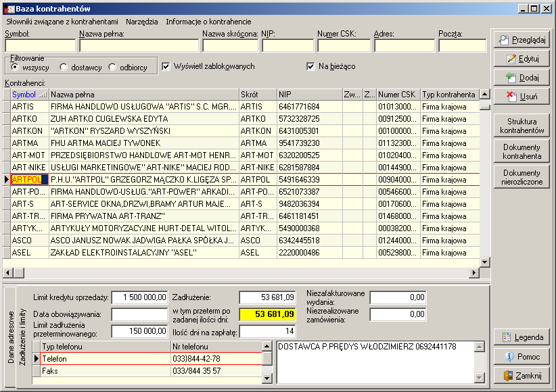
Task: Click Ilość dni na zapłatę field
Action: pyautogui.click(x=267, y=331)
